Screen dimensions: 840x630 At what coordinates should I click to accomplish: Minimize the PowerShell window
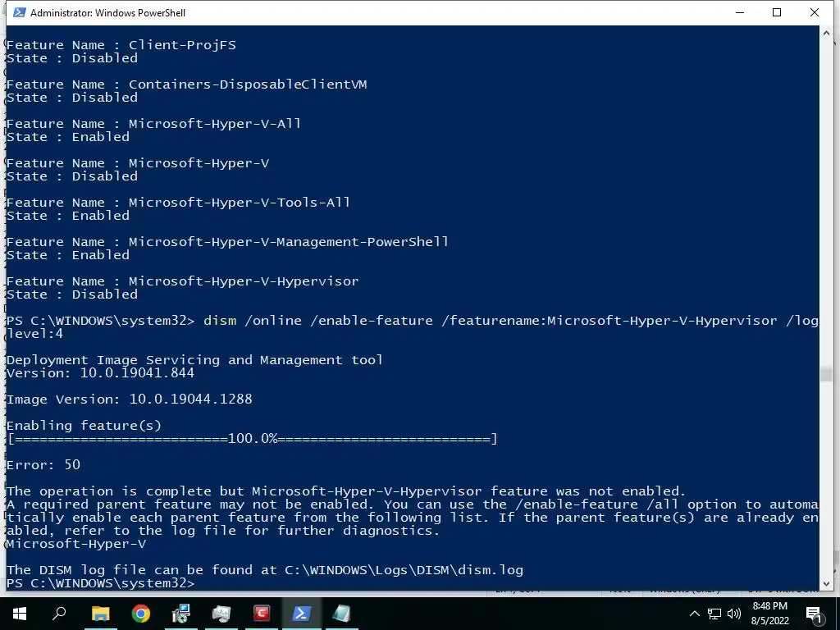(x=740, y=12)
